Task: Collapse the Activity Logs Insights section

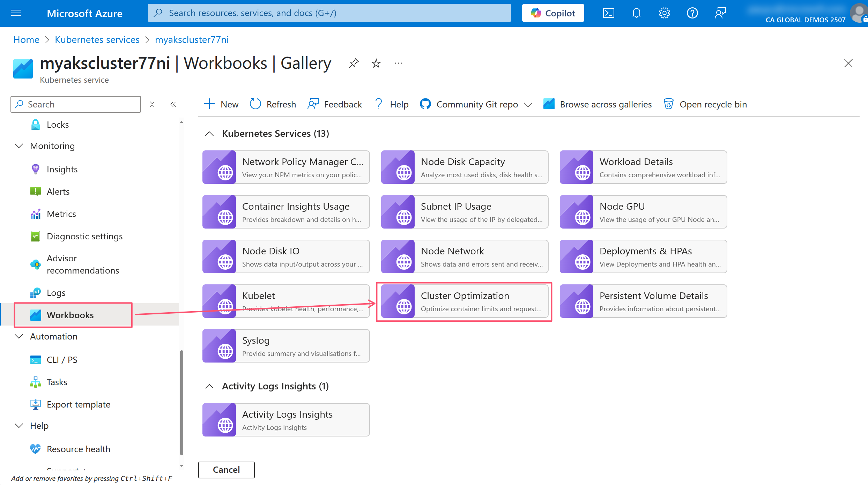Action: [209, 386]
